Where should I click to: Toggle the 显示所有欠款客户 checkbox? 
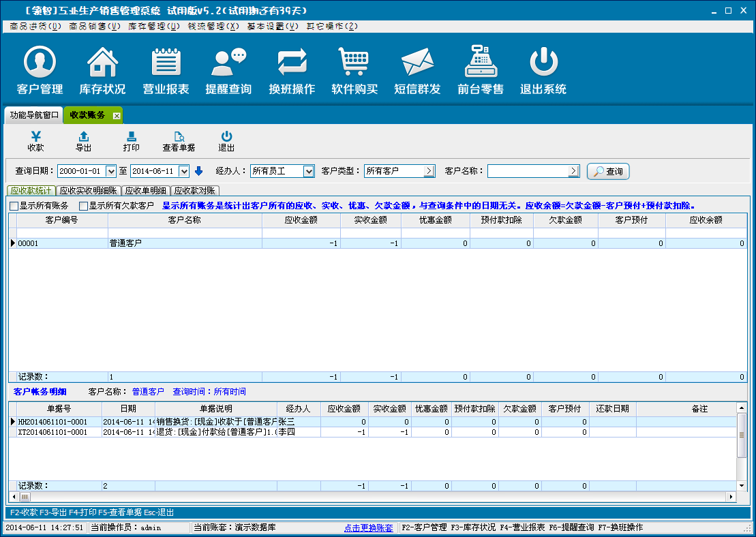pos(84,206)
